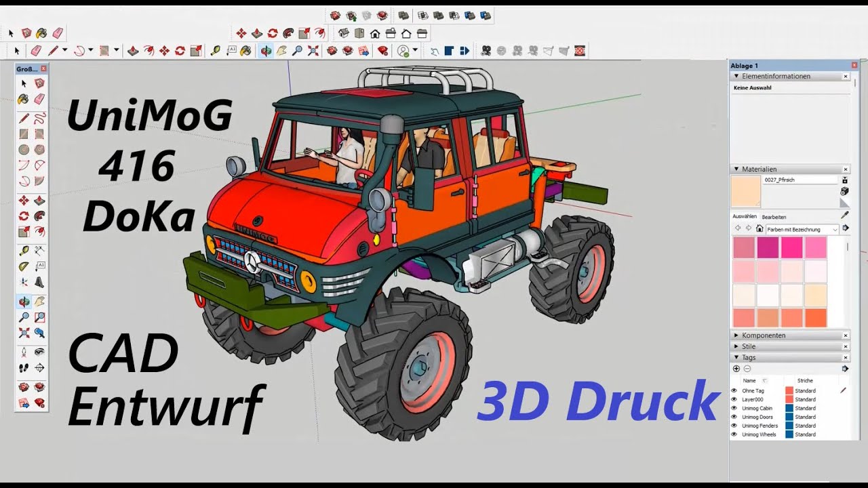Select the Look Around eye tool
The image size is (868, 488).
pos(39,352)
